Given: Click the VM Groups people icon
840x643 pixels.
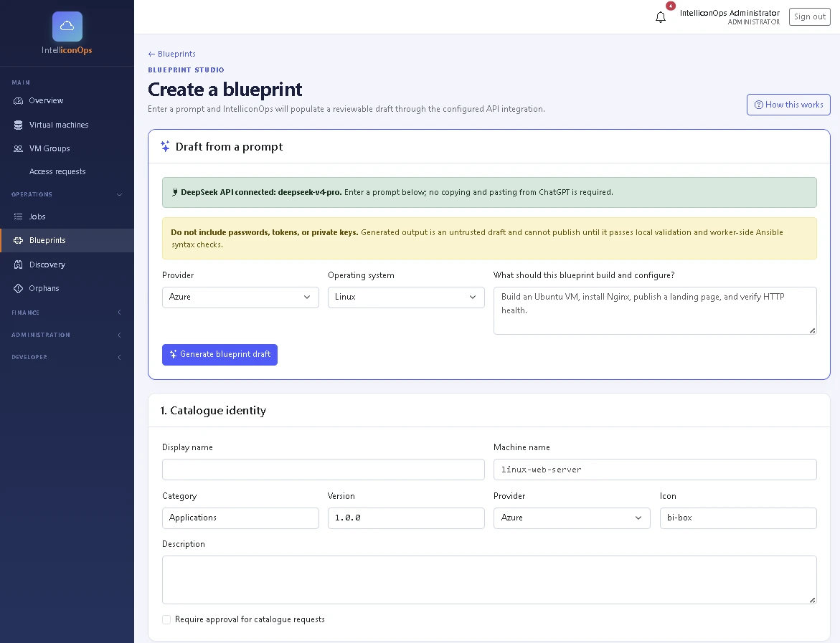Looking at the screenshot, I should [18, 149].
